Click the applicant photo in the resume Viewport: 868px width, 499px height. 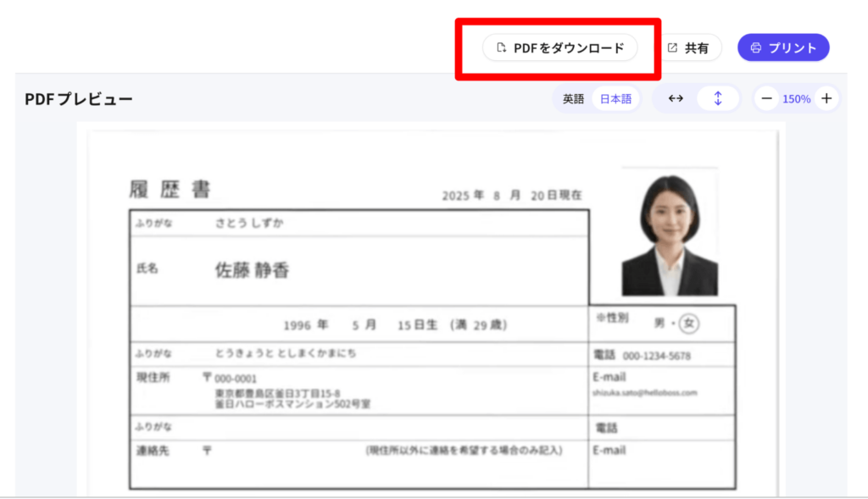[670, 233]
